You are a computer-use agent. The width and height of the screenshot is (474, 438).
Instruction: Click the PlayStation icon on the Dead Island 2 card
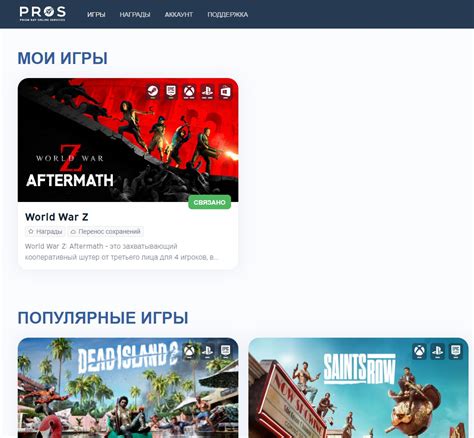(207, 351)
